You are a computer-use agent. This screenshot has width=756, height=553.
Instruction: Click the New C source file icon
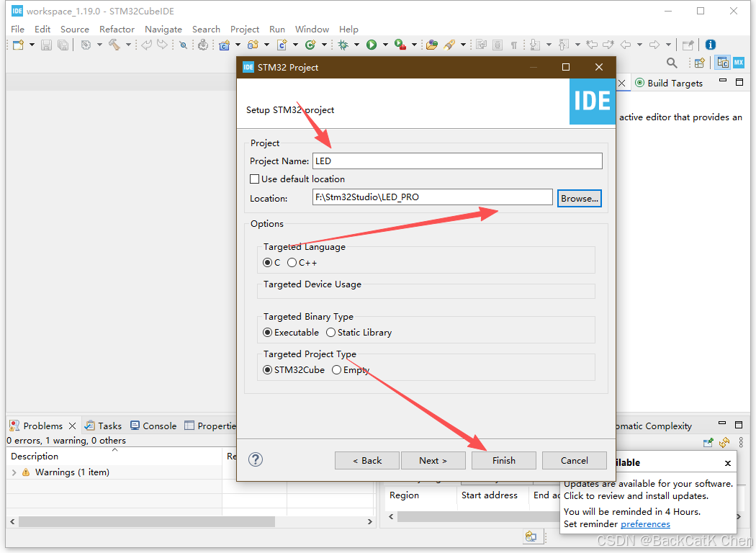[x=282, y=45]
